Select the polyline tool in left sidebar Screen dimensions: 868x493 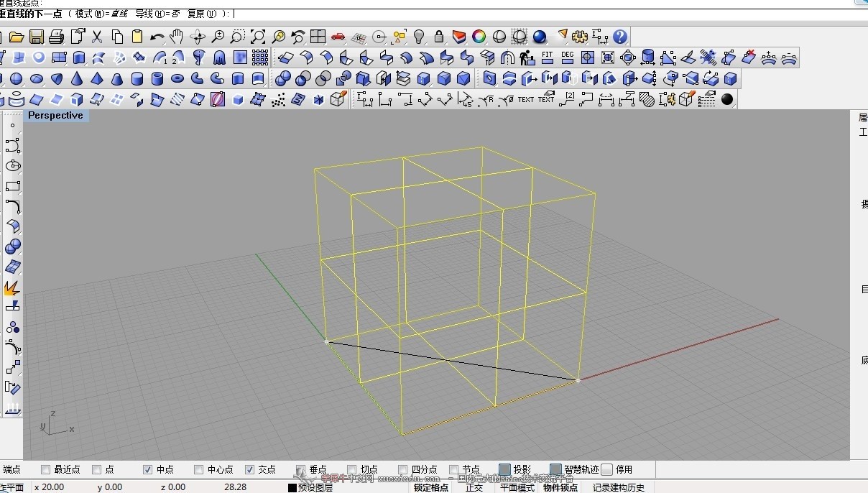coord(12,146)
